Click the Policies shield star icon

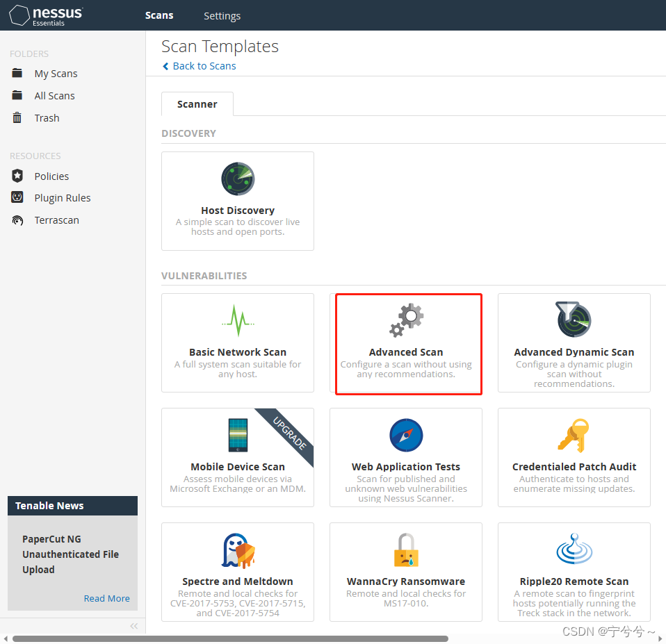tap(17, 175)
